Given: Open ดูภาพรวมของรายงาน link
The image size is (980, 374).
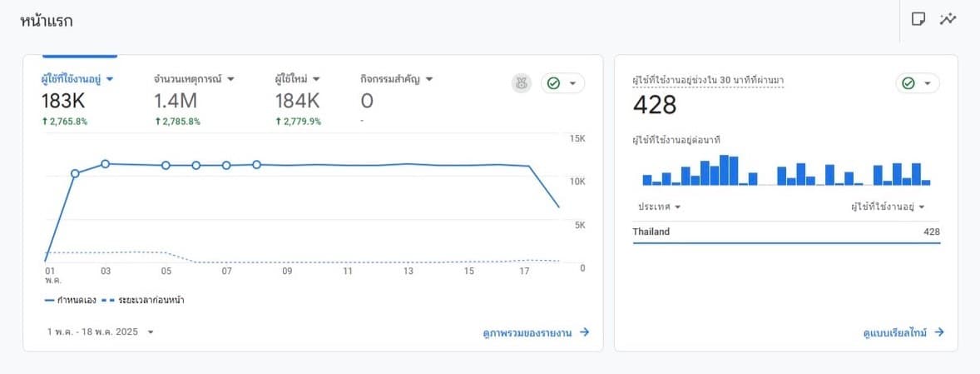Looking at the screenshot, I should (x=527, y=332).
